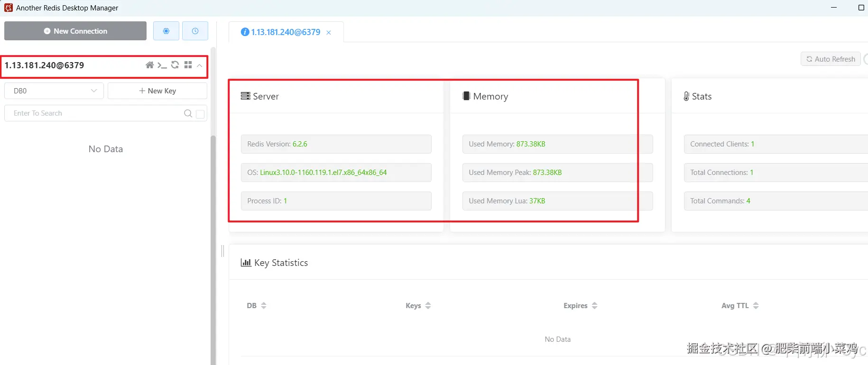Click the Key Statistics chart icon

point(246,262)
